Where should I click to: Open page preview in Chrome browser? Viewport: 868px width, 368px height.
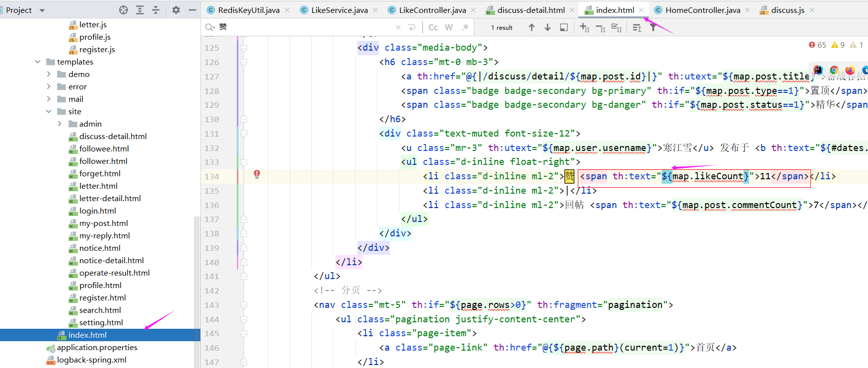(834, 70)
